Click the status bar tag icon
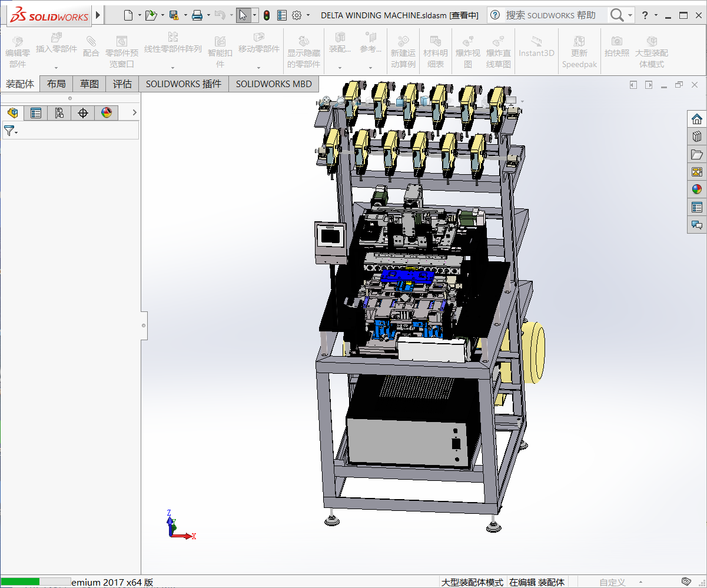Screen dimensions: 707x588 click(686, 582)
